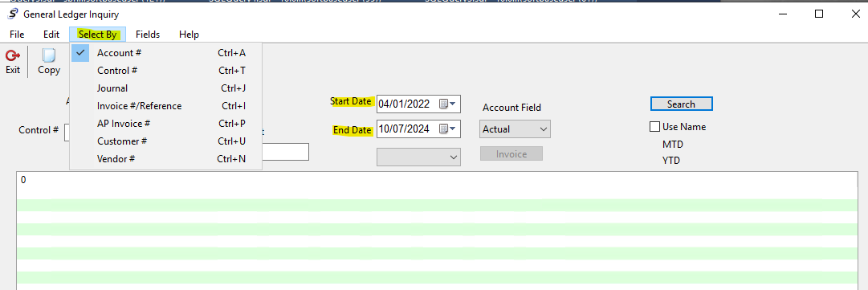The image size is (868, 290).
Task: Pick Vendor # from the menu
Action: coord(165,159)
